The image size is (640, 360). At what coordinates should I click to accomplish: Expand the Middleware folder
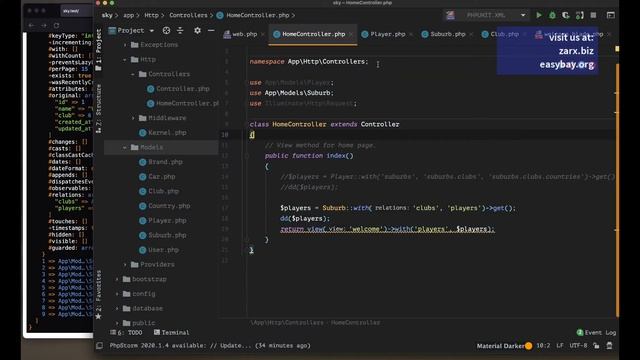click(133, 118)
